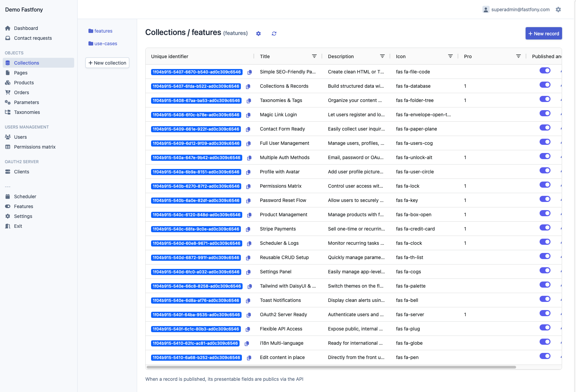Open Features flags page in sidebar
This screenshot has width=576, height=392.
pos(38,206)
